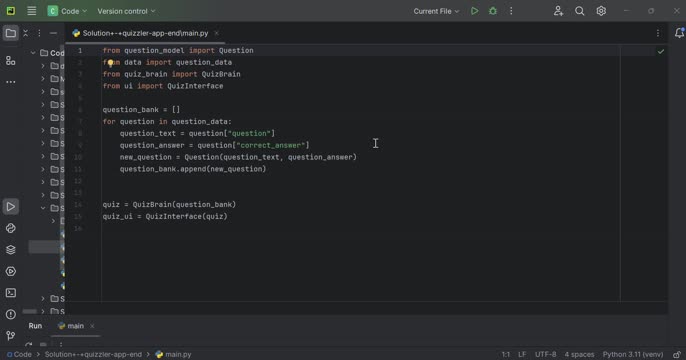
Task: Change 4 spaces indent setting
Action: click(x=579, y=354)
